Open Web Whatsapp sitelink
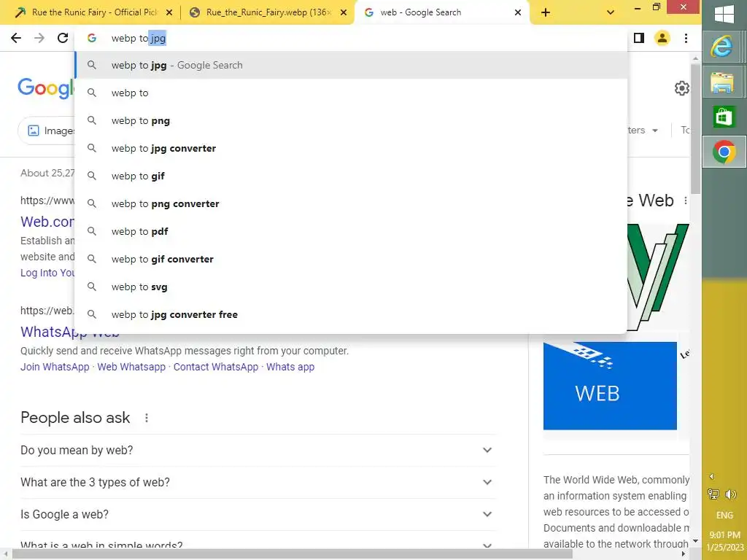747x560 pixels. click(131, 367)
